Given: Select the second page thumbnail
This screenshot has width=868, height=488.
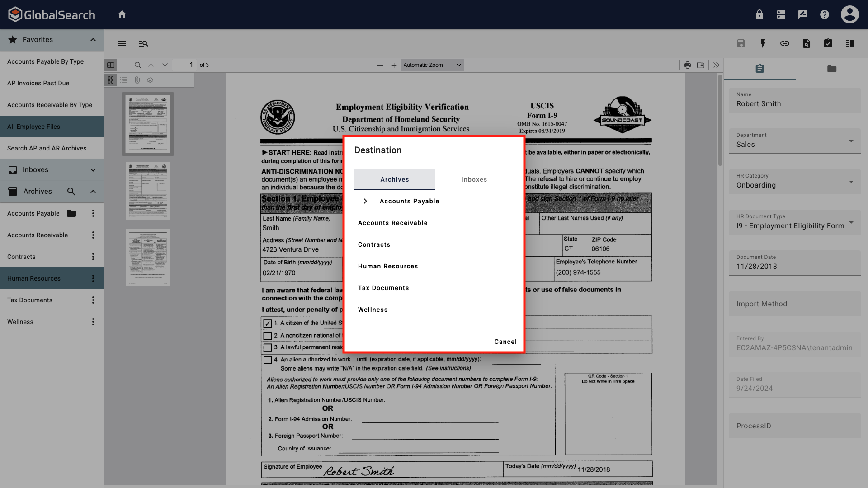Looking at the screenshot, I should pyautogui.click(x=148, y=191).
